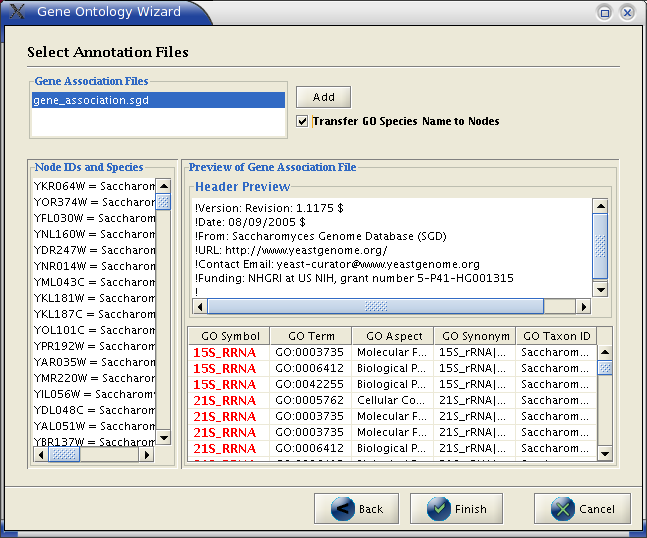The image size is (647, 538).
Task: Click the GO Taxon ID column header
Action: pos(556,336)
